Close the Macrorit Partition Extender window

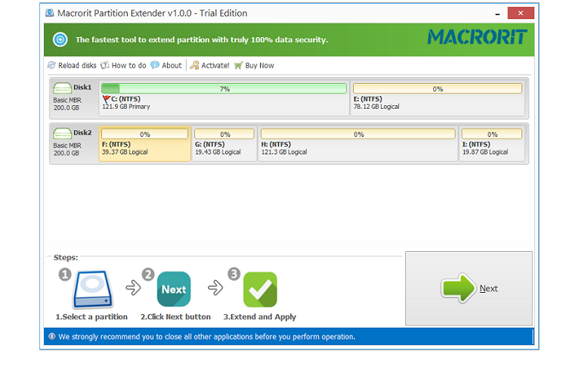pos(521,13)
